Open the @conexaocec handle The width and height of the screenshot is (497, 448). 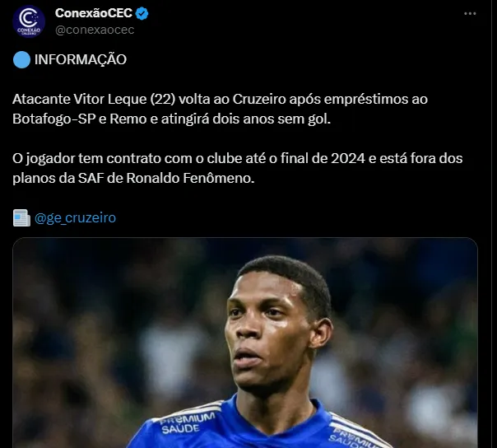pos(95,30)
